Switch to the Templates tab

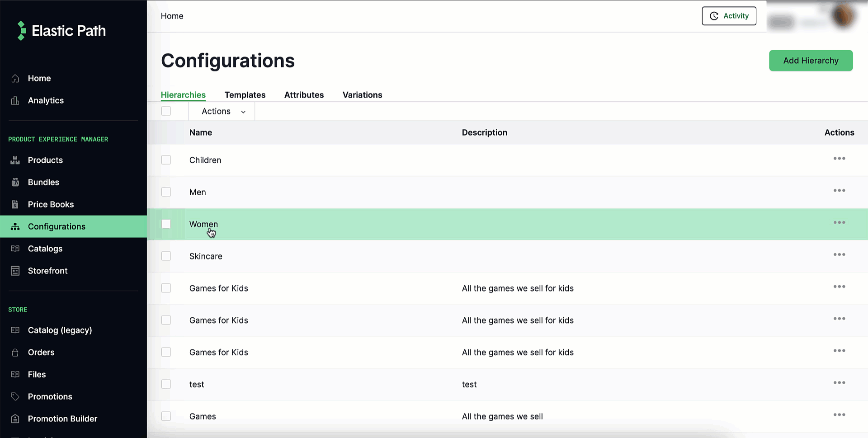coord(245,95)
